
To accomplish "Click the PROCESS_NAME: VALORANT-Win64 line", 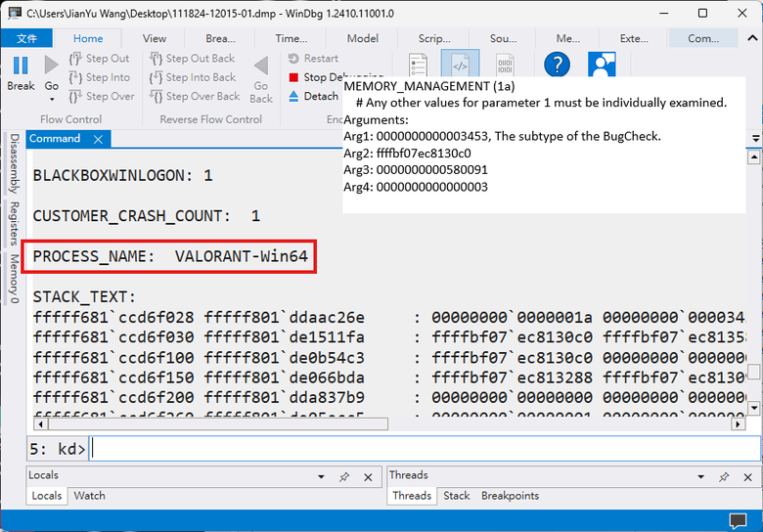I will tap(170, 256).
